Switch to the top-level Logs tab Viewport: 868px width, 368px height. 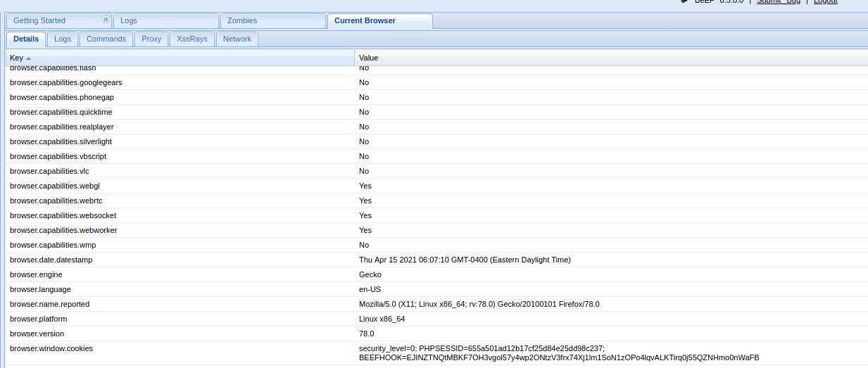tap(165, 21)
